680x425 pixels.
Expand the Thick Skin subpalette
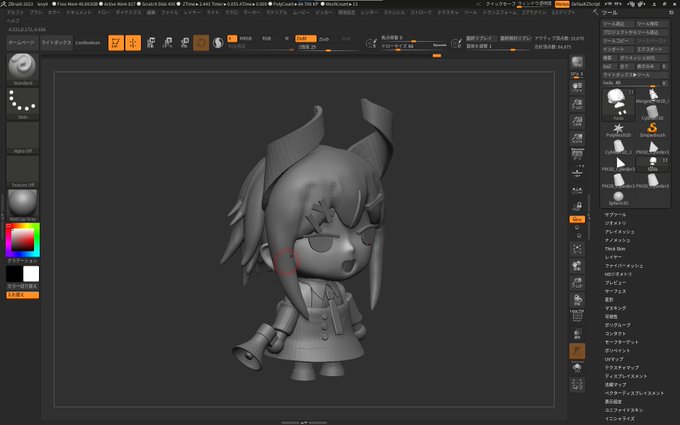pos(615,248)
